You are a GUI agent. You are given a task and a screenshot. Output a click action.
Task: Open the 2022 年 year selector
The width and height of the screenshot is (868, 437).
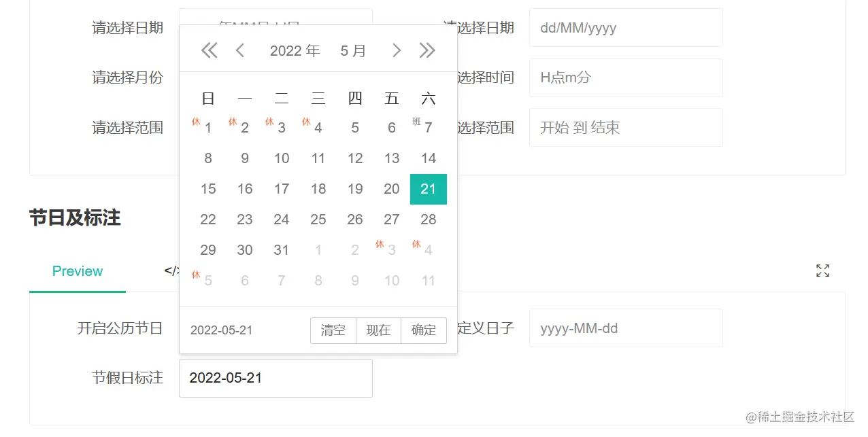295,50
